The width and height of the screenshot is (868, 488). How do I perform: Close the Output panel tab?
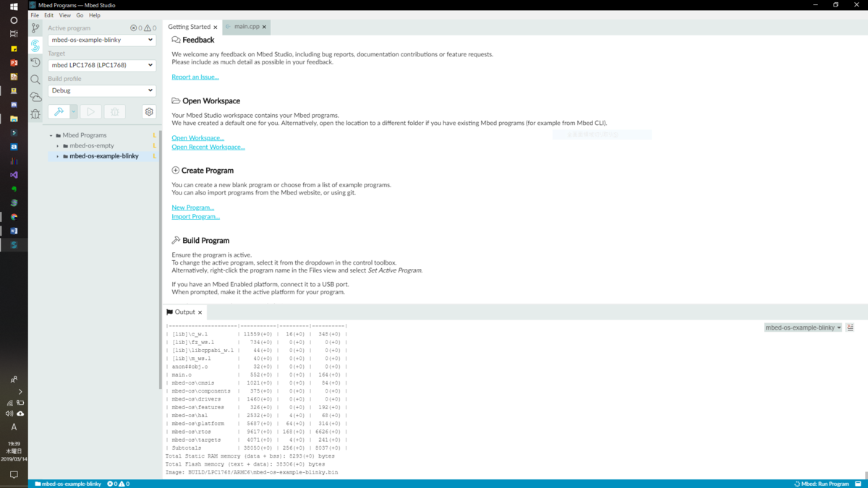[x=200, y=312]
